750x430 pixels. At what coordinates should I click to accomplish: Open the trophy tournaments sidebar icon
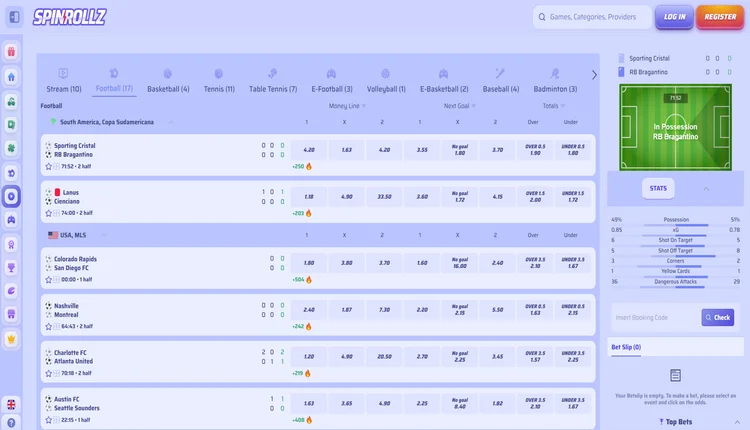[11, 268]
